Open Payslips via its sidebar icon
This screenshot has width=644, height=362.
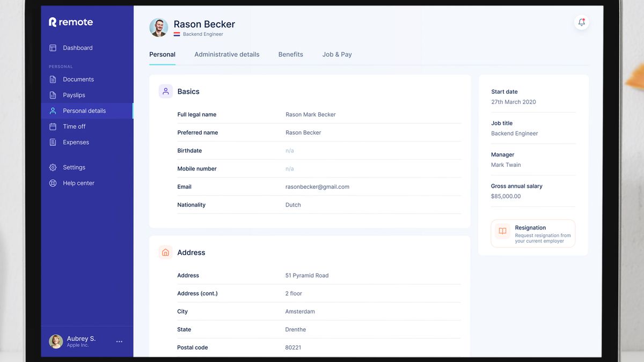coord(53,94)
